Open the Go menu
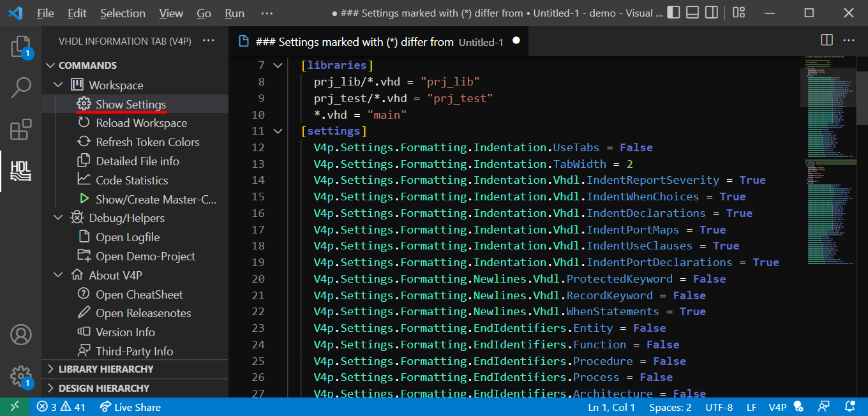Viewport: 868px width, 416px height. 204,13
